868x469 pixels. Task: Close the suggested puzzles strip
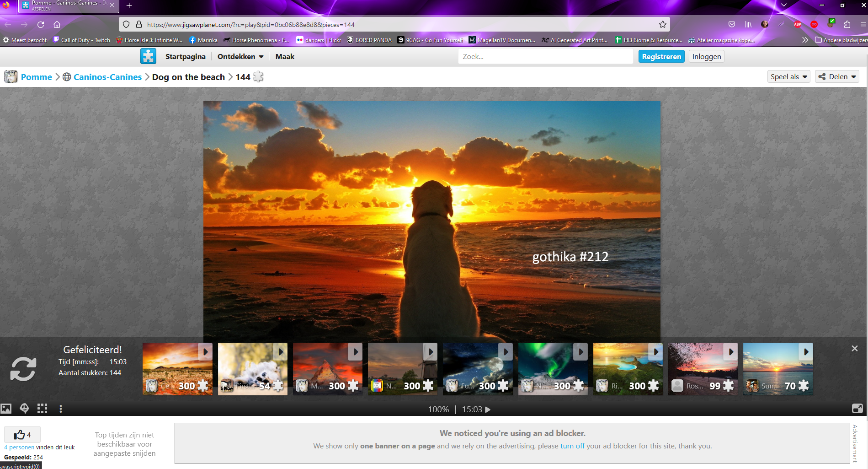[854, 349]
